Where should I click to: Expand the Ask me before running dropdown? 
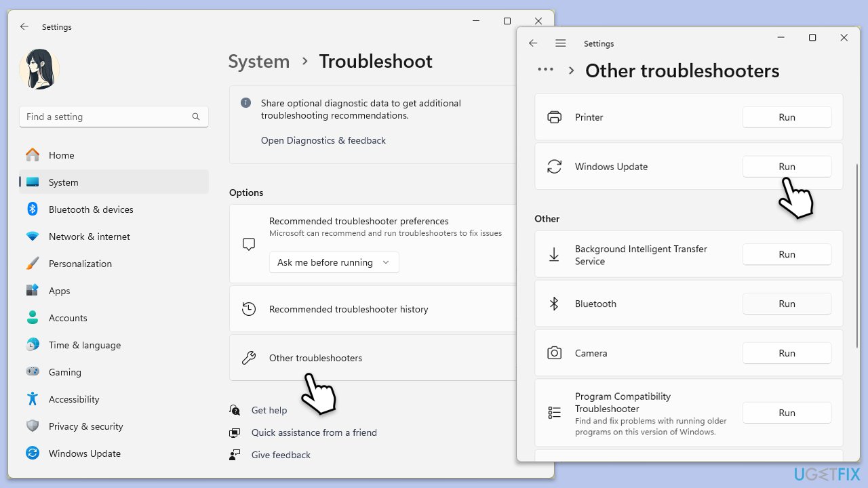334,262
